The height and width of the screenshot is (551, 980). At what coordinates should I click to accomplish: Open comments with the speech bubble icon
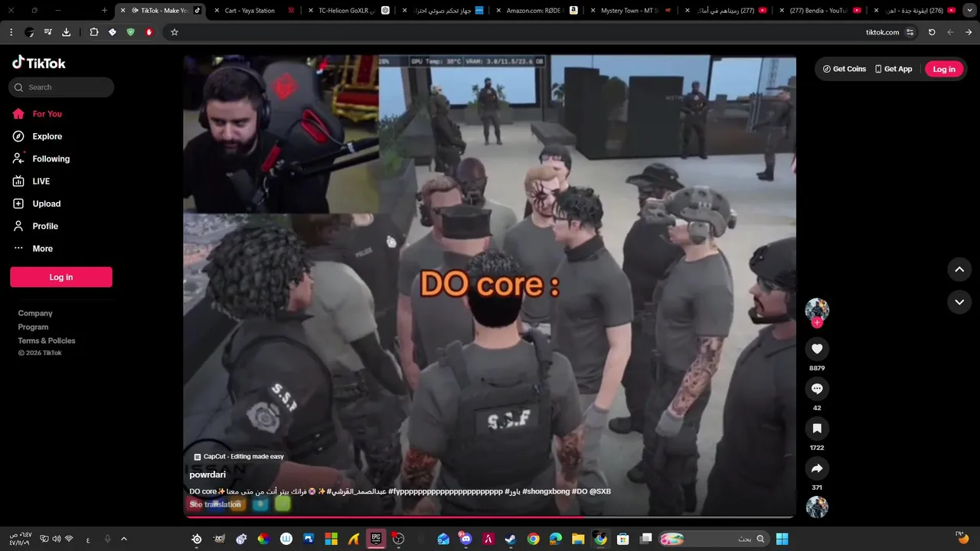pyautogui.click(x=817, y=389)
